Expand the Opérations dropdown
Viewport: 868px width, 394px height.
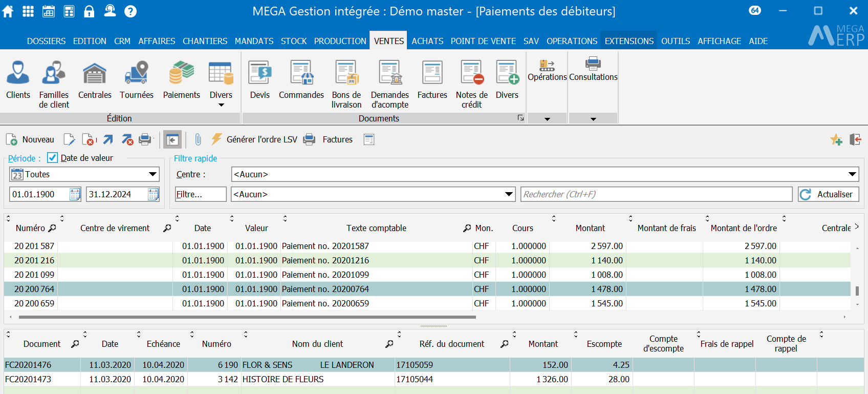coord(547,119)
